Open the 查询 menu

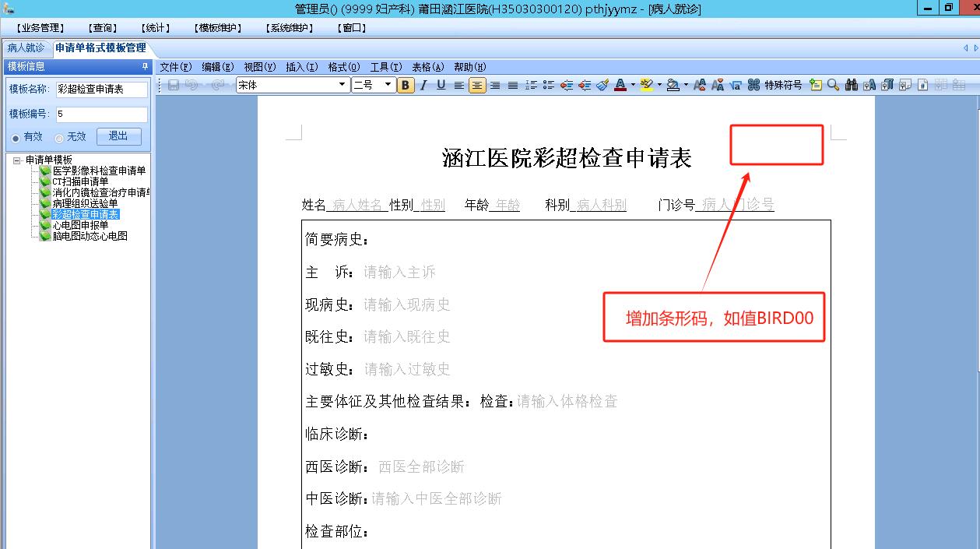point(102,28)
